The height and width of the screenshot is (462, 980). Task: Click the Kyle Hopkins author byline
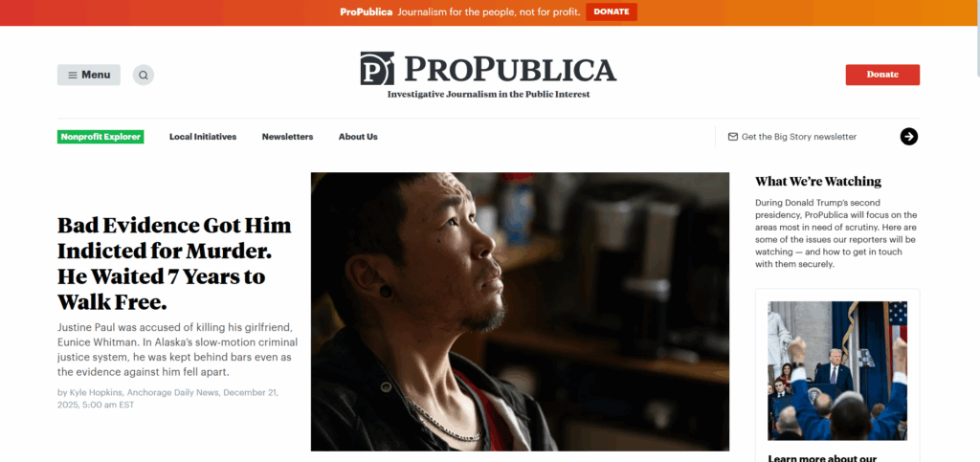point(94,393)
